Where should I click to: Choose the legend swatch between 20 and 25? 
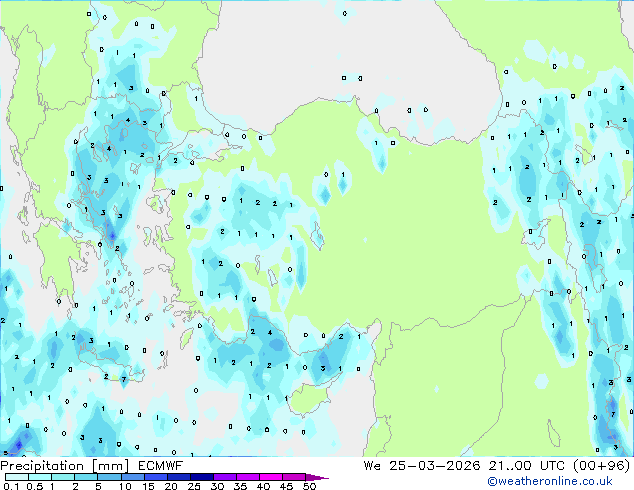pyautogui.click(x=179, y=477)
